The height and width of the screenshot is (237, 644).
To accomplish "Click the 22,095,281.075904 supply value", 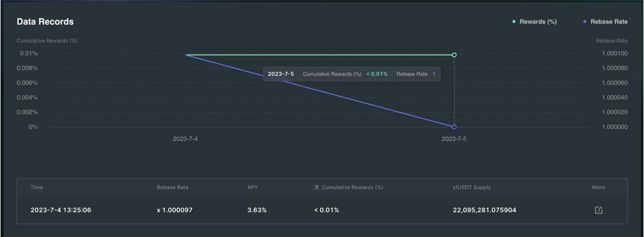I will pyautogui.click(x=485, y=210).
